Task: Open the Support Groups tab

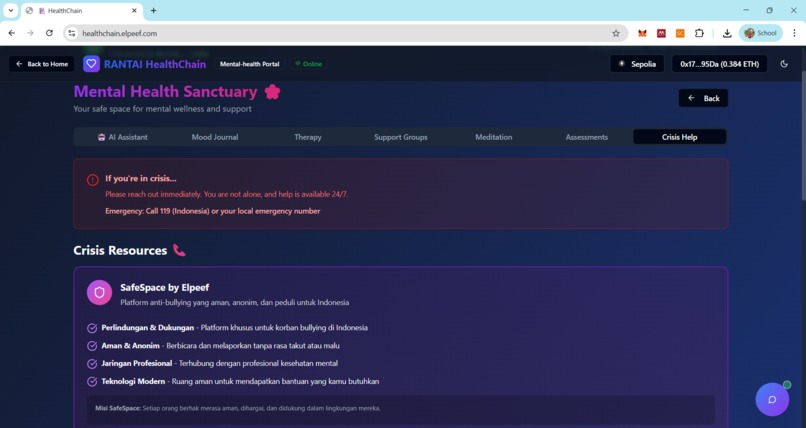Action: coord(401,137)
